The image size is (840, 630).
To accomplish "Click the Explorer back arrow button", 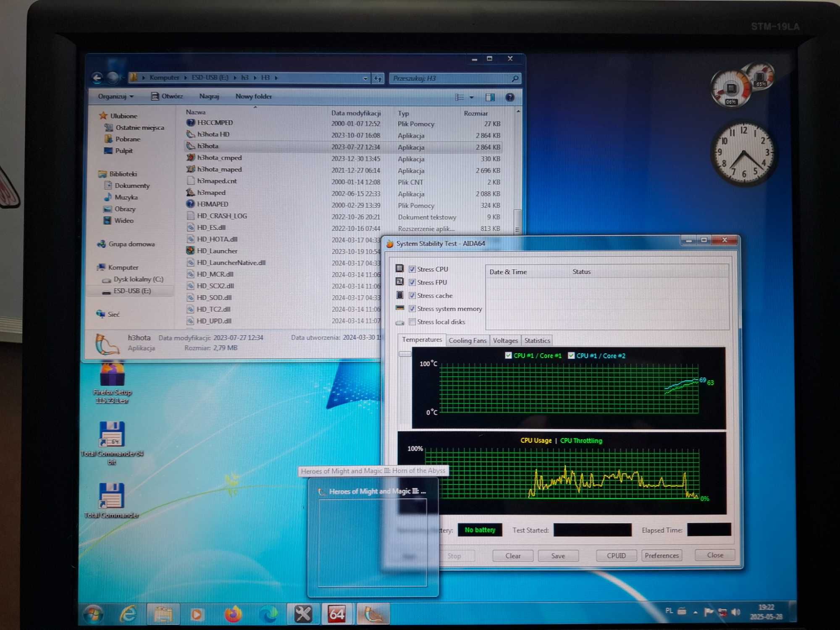I will tap(97, 77).
